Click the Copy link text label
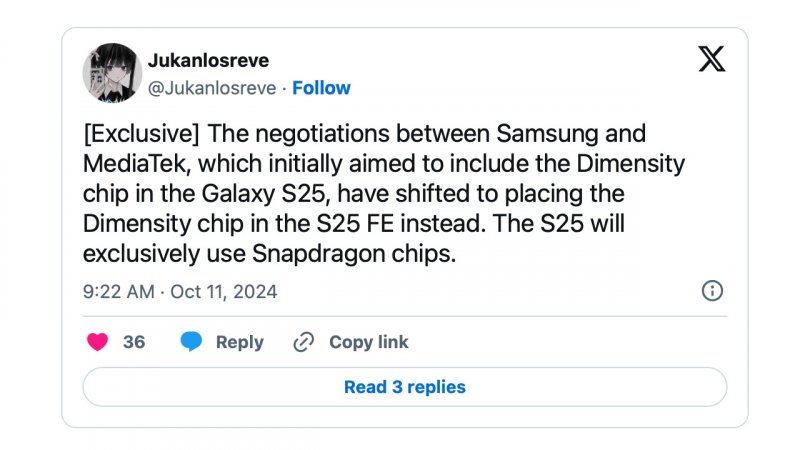 [x=369, y=342]
